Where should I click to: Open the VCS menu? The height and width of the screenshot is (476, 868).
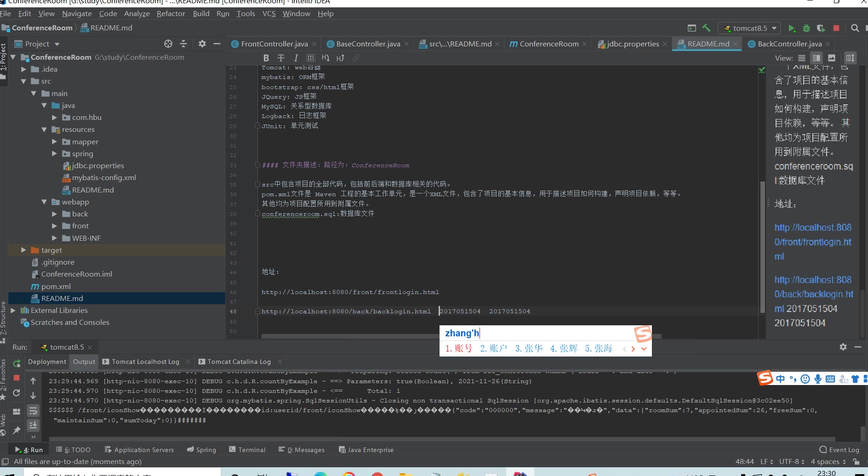point(269,14)
